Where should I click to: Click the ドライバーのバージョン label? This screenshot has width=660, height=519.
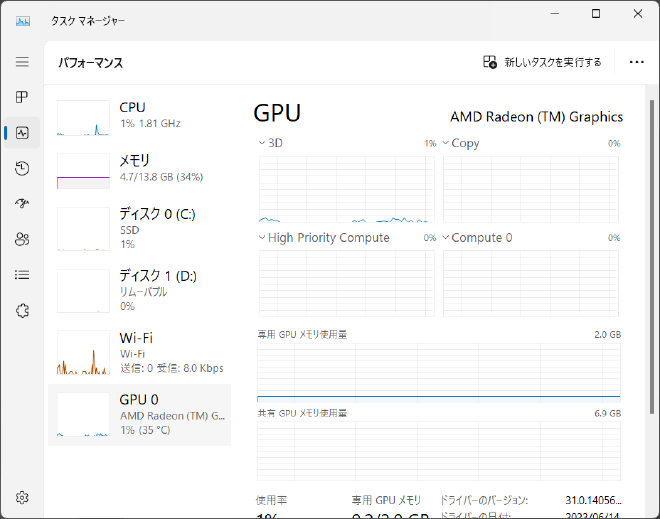click(484, 500)
